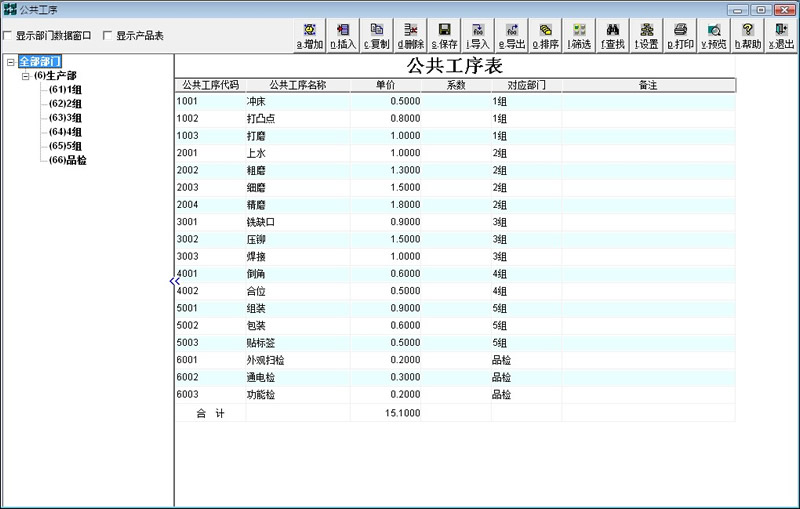Select code cell 4002

(x=210, y=291)
